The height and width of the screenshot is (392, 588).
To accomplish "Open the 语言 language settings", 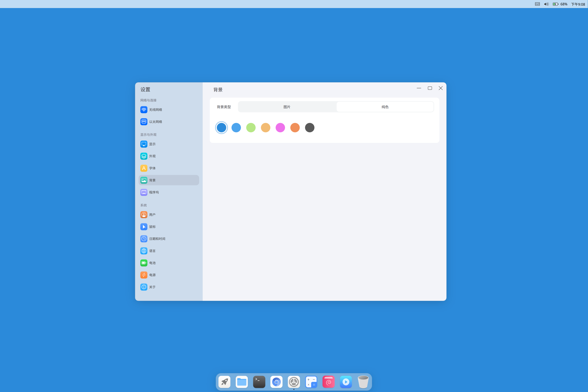I will pyautogui.click(x=152, y=251).
